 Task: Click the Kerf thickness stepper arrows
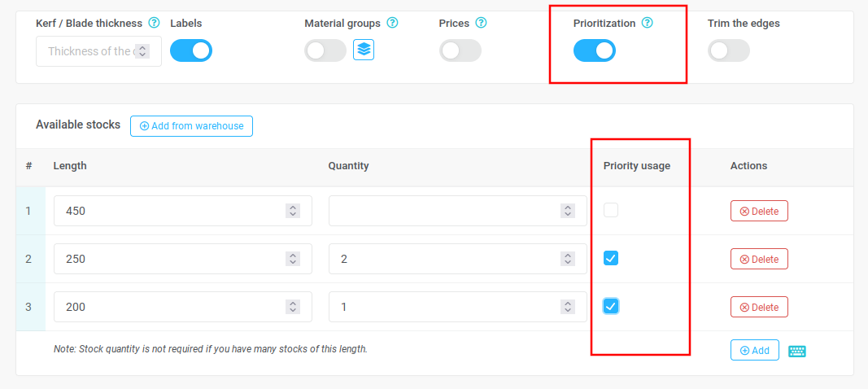click(142, 51)
